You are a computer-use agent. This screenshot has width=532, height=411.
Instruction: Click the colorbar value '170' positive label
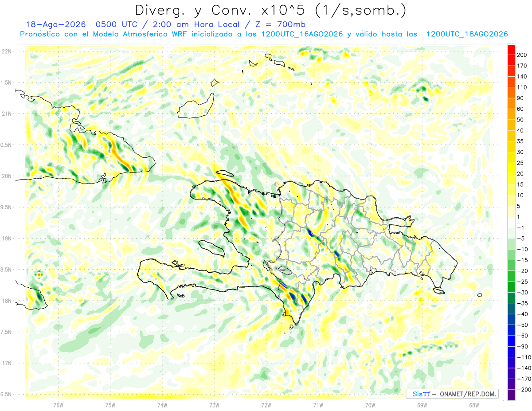pos(522,66)
